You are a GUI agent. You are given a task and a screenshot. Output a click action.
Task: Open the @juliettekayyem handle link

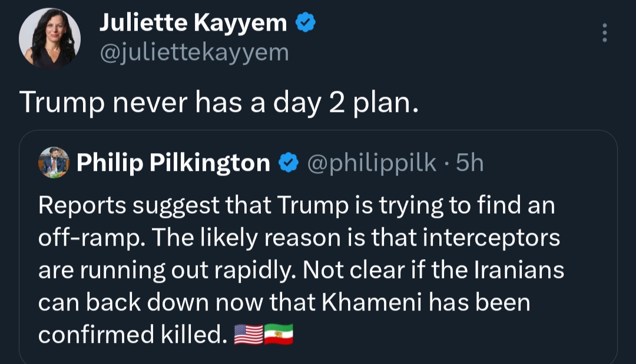tap(194, 52)
